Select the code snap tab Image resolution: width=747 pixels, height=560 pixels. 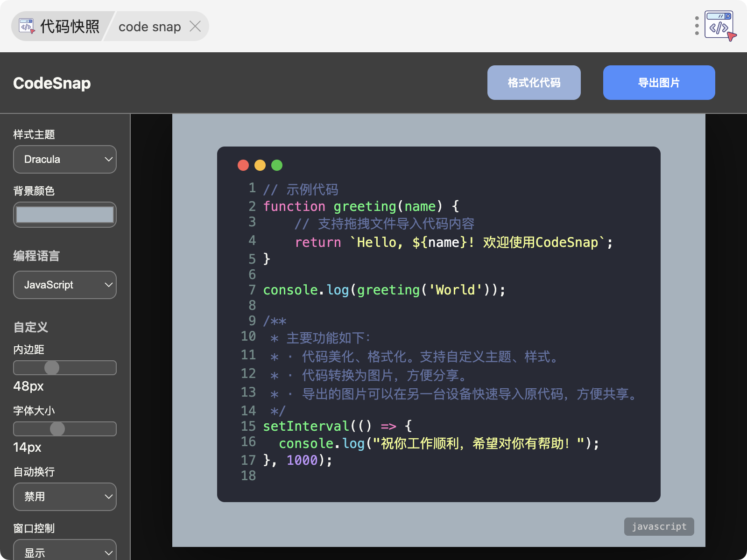pos(149,27)
